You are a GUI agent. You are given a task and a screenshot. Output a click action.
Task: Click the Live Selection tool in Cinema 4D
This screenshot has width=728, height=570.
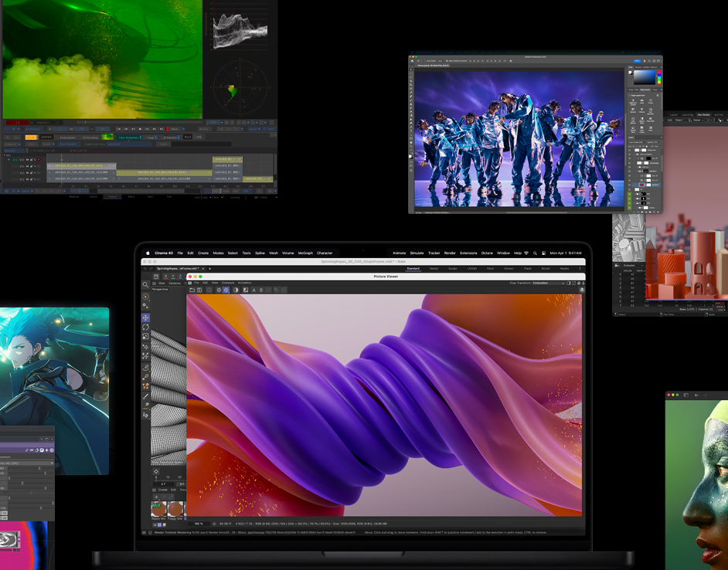click(x=145, y=297)
